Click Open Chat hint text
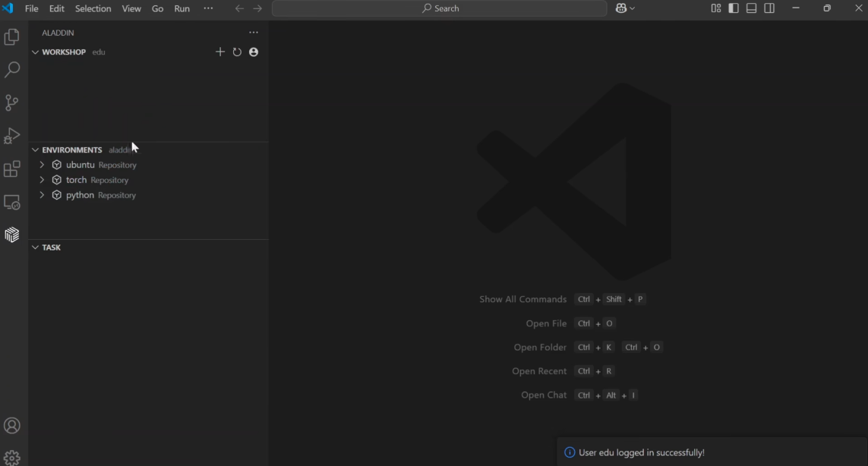Viewport: 868px width, 466px height. tap(544, 395)
